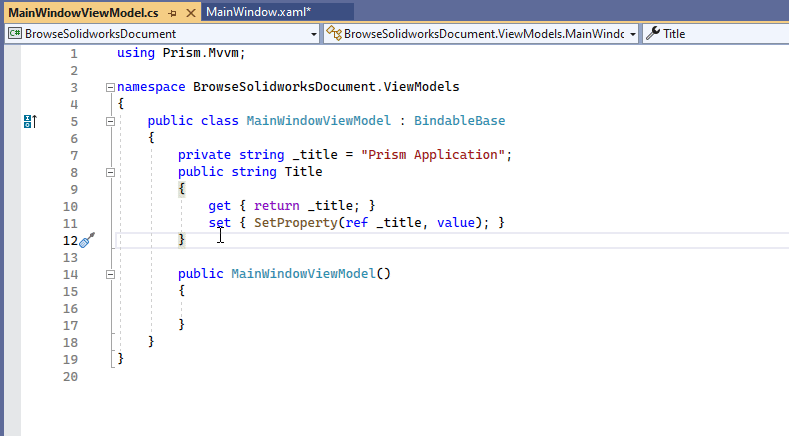Viewport: 789px width, 436px height.
Task: Click the class icon in type navigation dropdown
Action: pyautogui.click(x=334, y=33)
